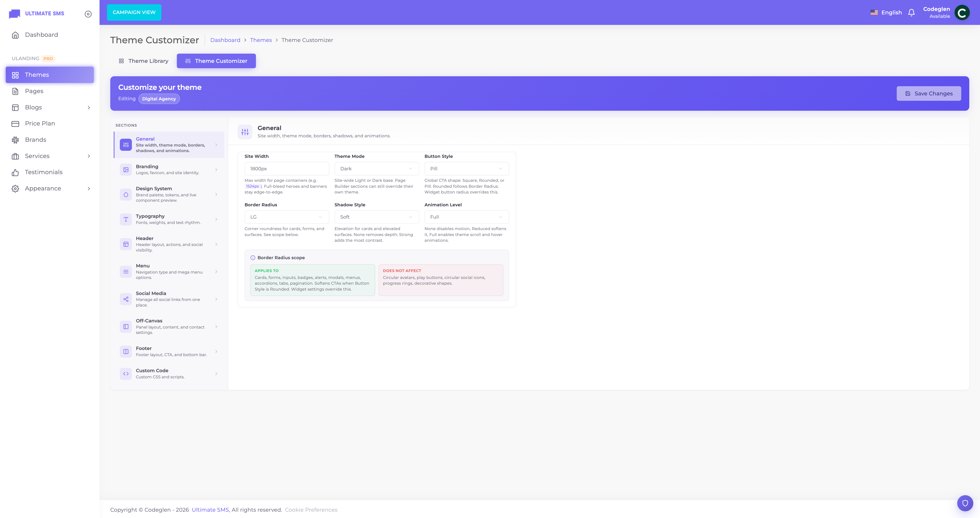
Task: Open the Theme Mode dropdown
Action: coord(376,169)
